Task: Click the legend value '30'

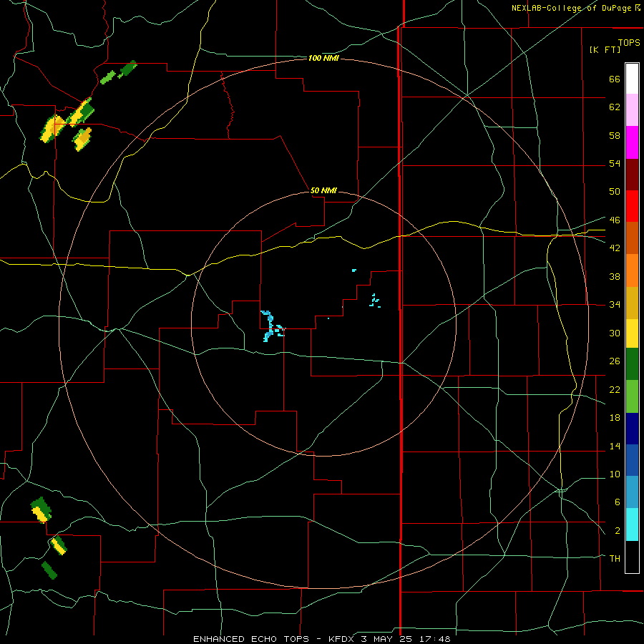Action: (615, 333)
